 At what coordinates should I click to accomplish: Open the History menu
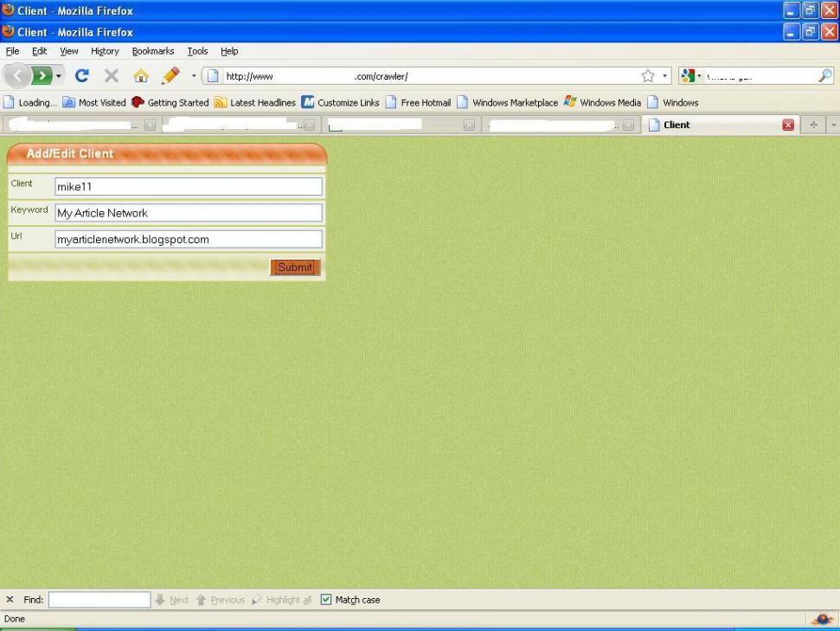point(105,51)
